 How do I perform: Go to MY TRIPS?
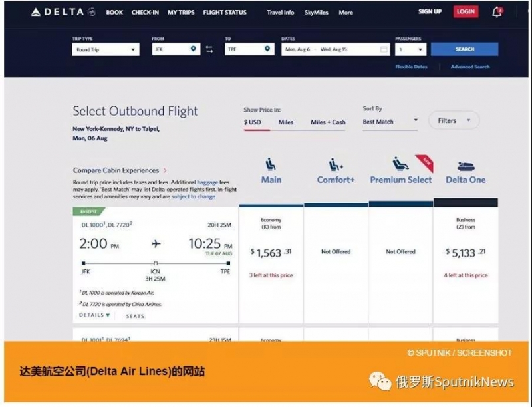point(181,13)
